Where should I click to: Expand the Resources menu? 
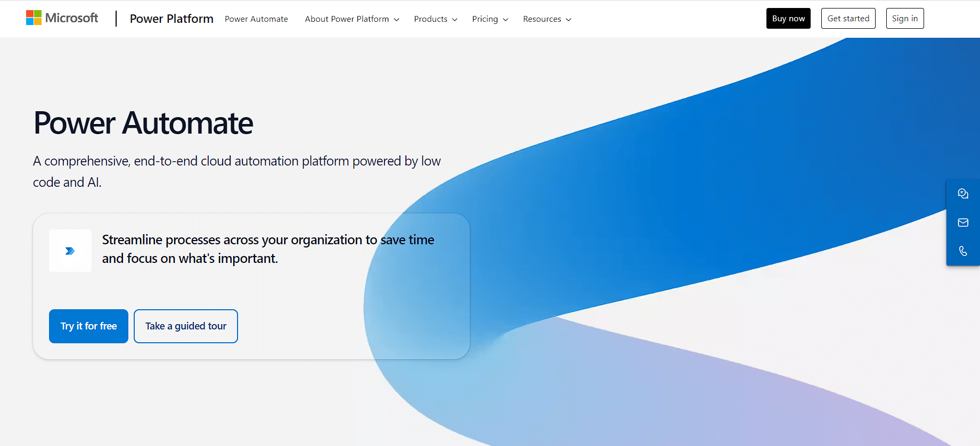tap(547, 19)
